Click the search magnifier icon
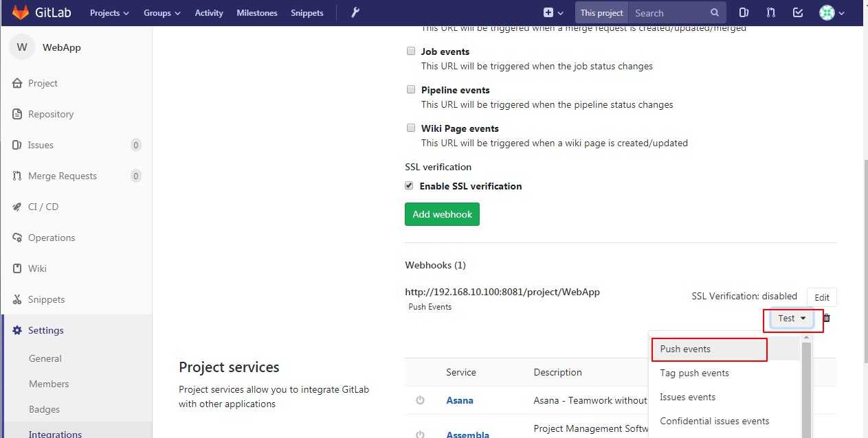The height and width of the screenshot is (438, 868). point(715,12)
